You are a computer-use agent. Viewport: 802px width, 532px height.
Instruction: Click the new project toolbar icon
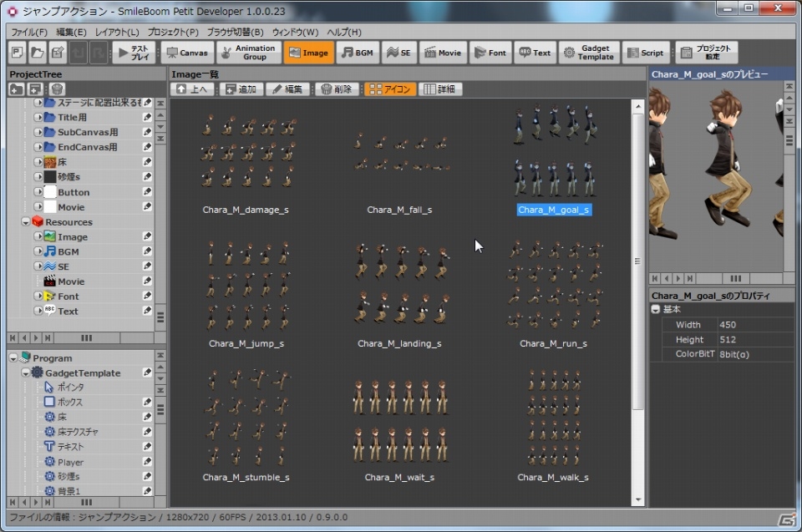[17, 53]
